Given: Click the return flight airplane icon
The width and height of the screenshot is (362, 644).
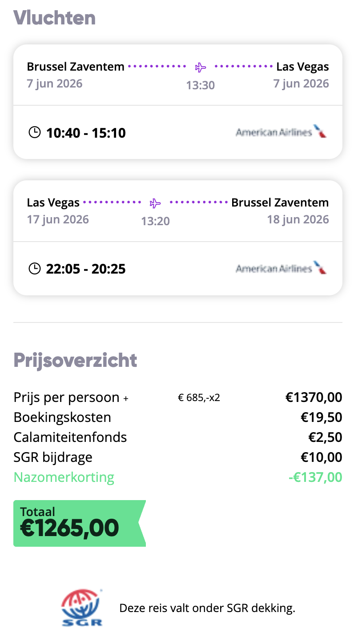Looking at the screenshot, I should pyautogui.click(x=155, y=203).
